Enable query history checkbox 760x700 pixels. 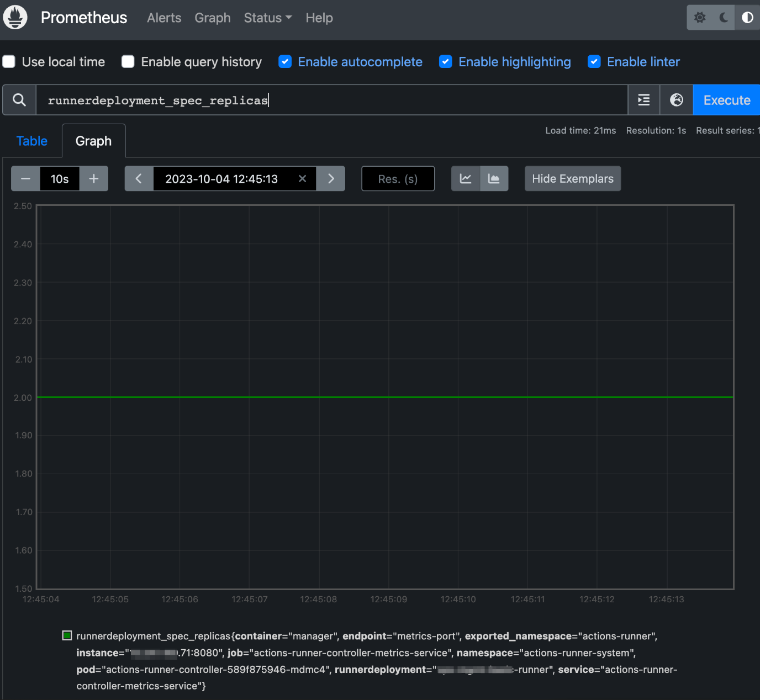[128, 62]
